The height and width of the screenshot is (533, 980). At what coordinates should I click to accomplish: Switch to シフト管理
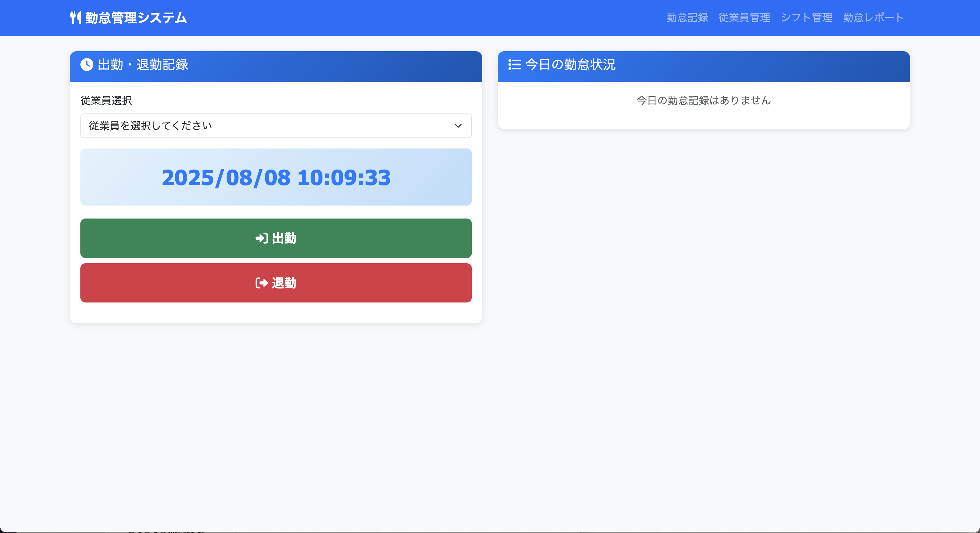click(x=807, y=18)
